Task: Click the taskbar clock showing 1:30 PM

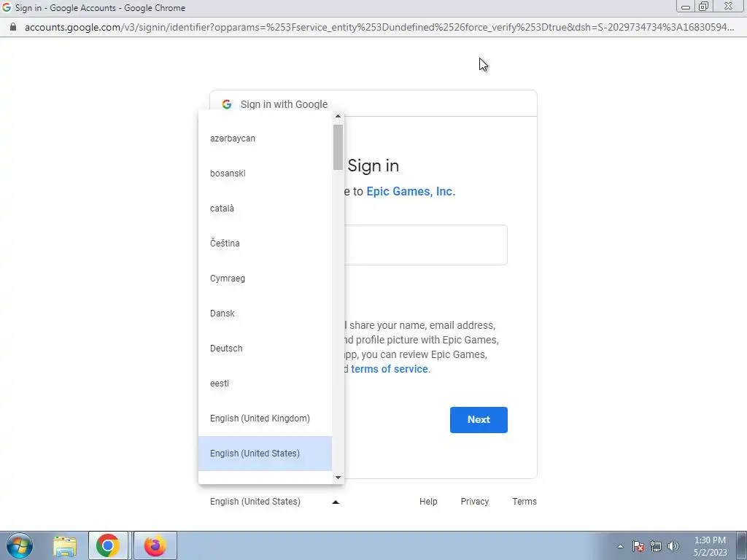Action: pos(710,545)
